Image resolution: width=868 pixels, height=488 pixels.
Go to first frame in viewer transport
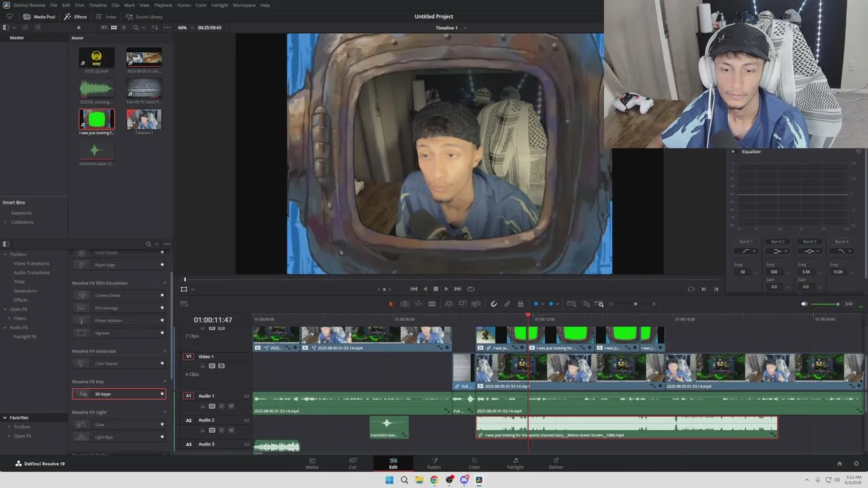(x=414, y=289)
